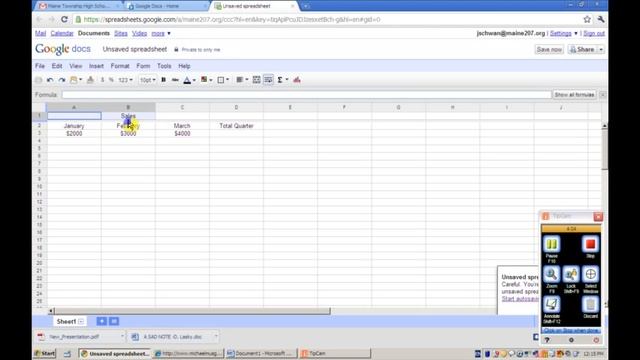Open the Format menu
The width and height of the screenshot is (640, 360).
point(120,66)
